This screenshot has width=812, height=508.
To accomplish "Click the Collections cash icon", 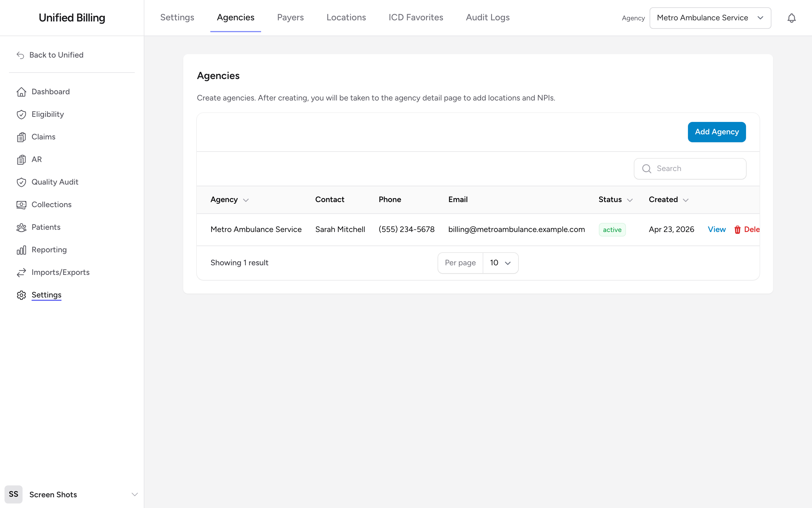I will (x=21, y=205).
